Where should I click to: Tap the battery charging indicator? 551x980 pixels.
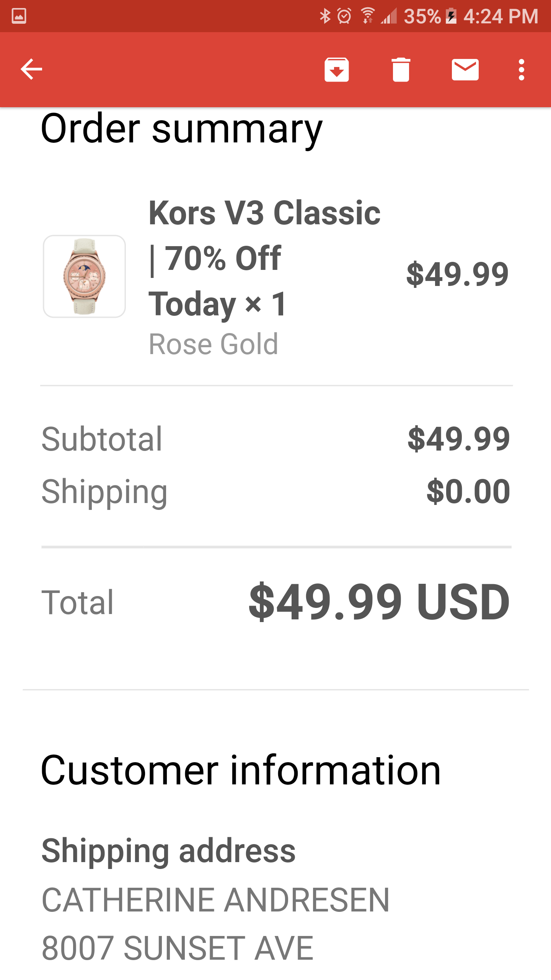452,16
